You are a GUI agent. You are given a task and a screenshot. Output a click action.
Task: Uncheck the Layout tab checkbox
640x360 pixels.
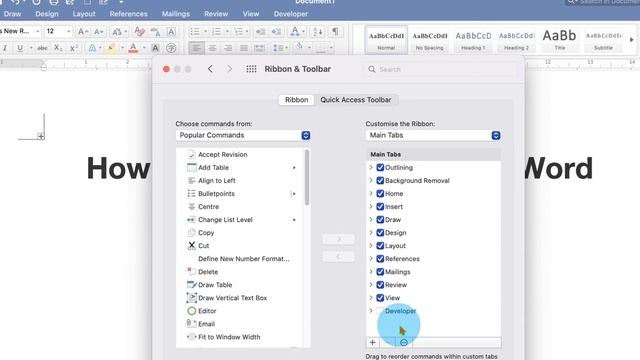pos(380,246)
